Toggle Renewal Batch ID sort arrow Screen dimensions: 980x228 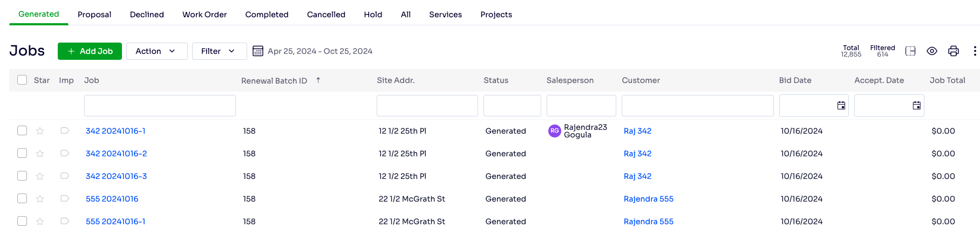tap(318, 80)
